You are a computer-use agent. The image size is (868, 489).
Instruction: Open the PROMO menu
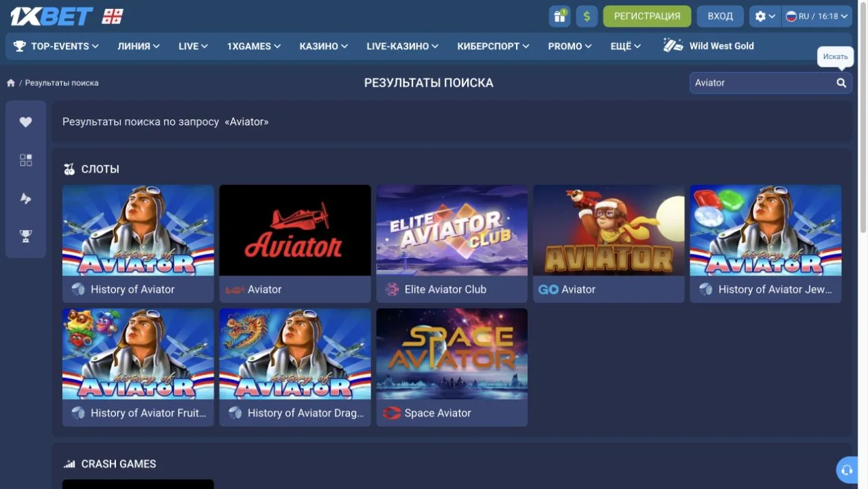[570, 46]
